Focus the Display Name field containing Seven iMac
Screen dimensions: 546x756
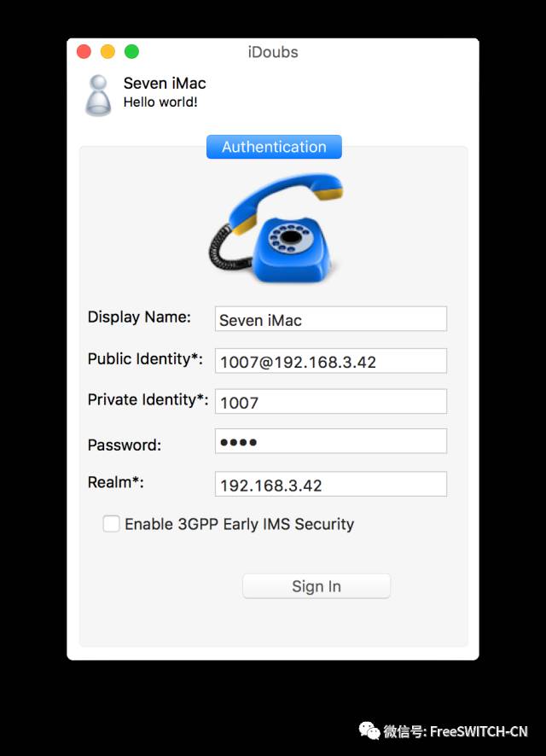[x=330, y=319]
